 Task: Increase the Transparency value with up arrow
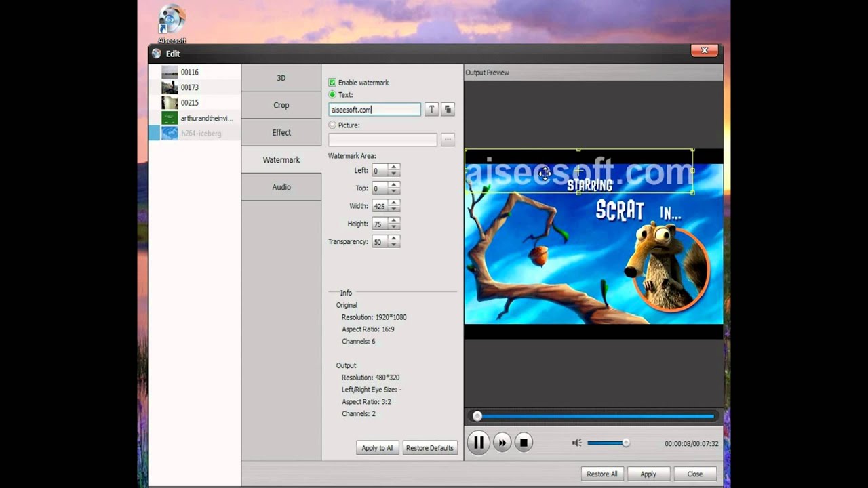(394, 239)
